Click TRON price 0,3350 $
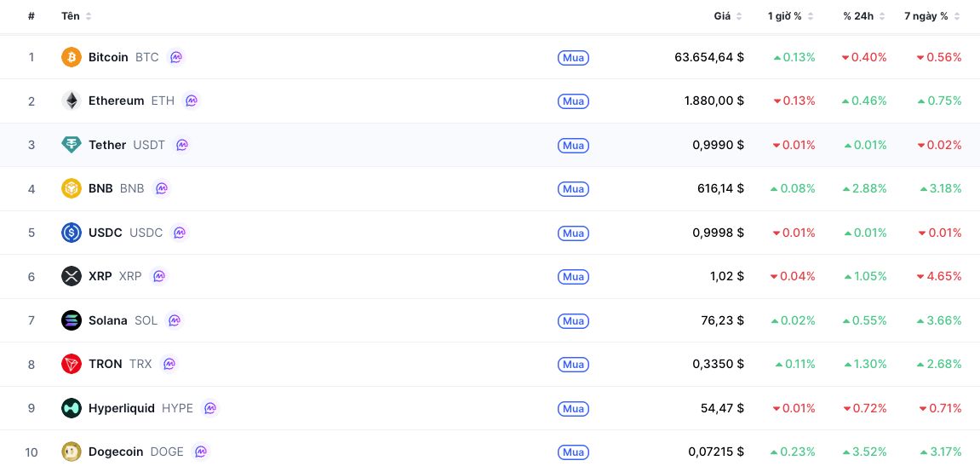This screenshot has width=980, height=472. coord(718,364)
